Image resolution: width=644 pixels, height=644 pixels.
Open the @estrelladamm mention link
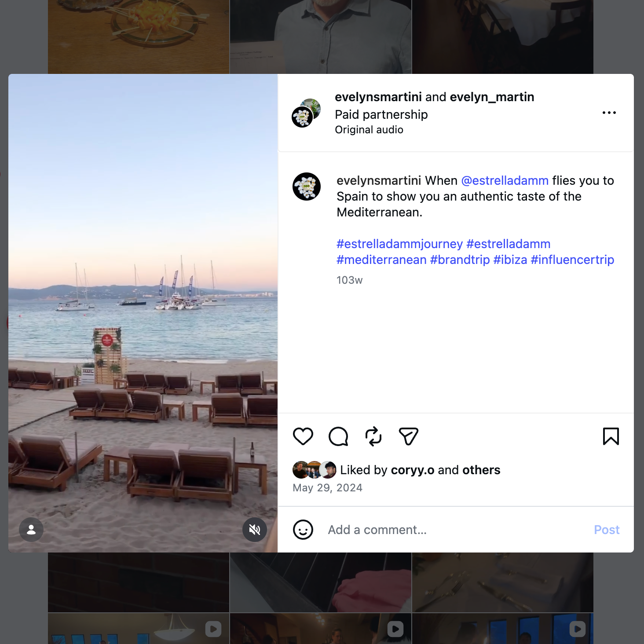pyautogui.click(x=505, y=180)
